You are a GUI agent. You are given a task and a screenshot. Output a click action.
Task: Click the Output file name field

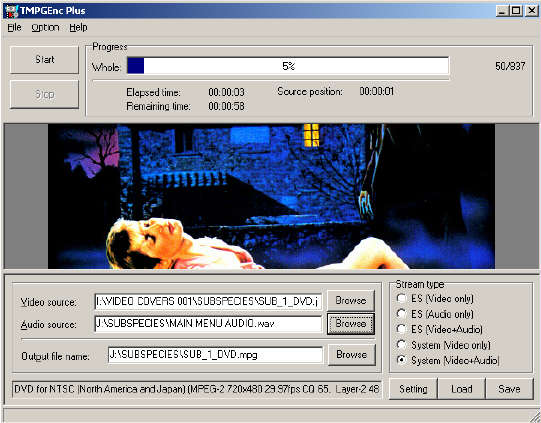[x=215, y=354]
